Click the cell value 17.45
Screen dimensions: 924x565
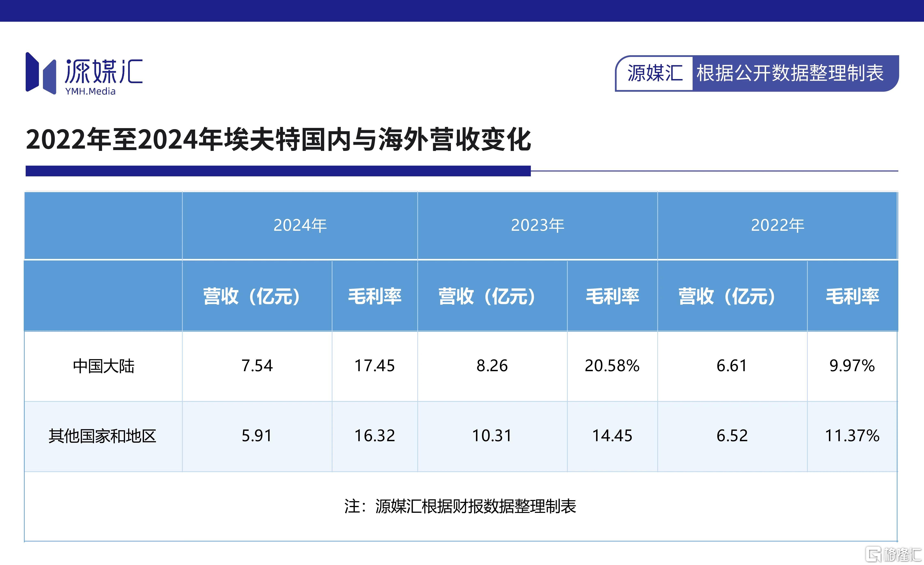(x=375, y=365)
